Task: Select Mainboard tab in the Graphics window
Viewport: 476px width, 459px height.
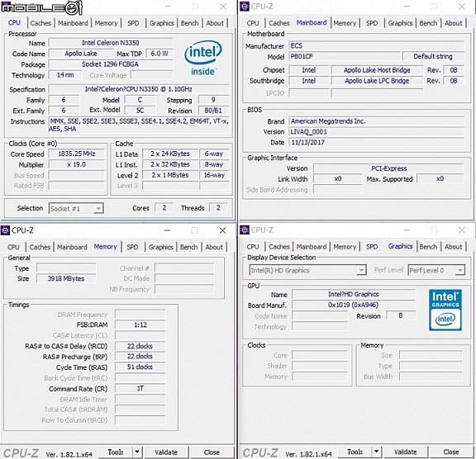Action: 312,247
